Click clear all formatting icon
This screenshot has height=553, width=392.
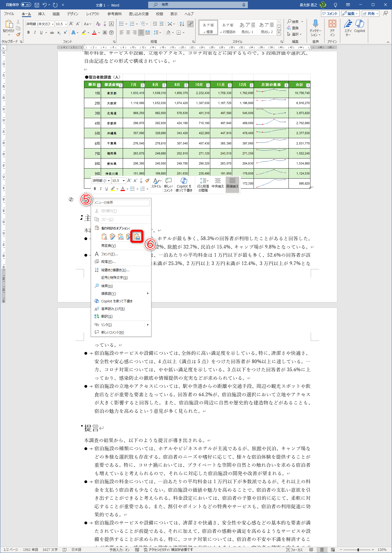[x=98, y=24]
